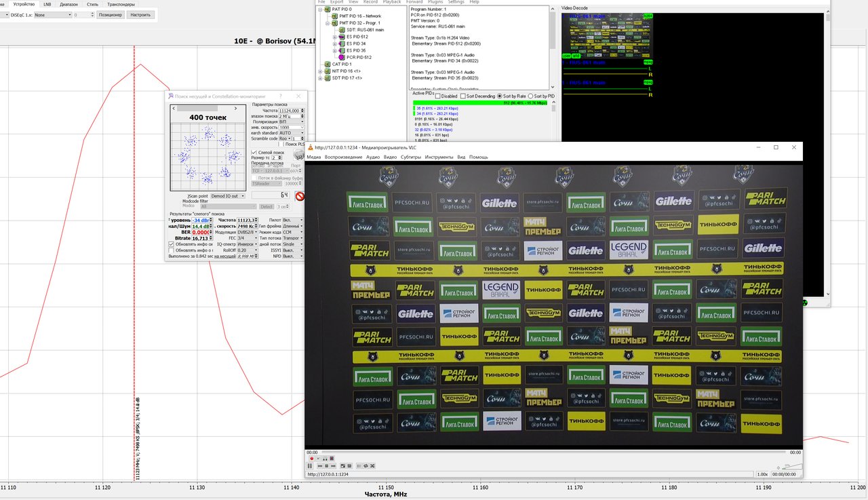This screenshot has width=868, height=500.
Task: Open VLC extended settings button
Action: 349,466
